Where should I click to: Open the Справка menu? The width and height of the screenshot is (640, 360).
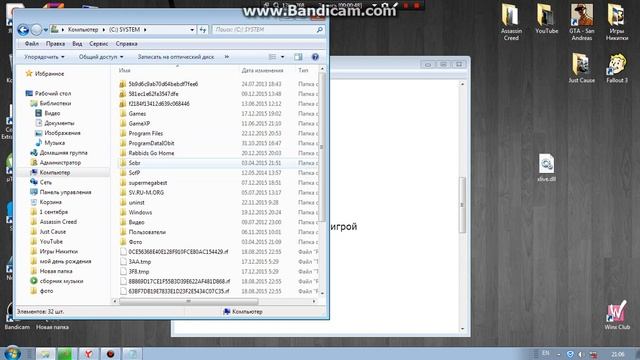point(127,44)
